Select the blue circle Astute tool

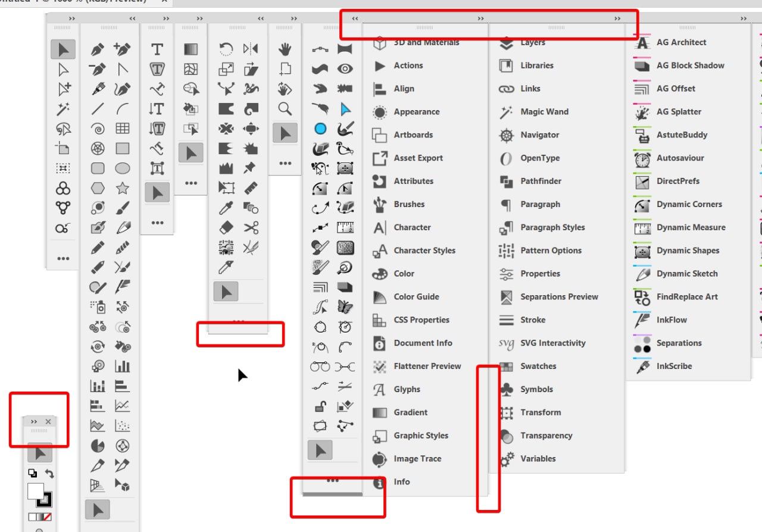[320, 129]
